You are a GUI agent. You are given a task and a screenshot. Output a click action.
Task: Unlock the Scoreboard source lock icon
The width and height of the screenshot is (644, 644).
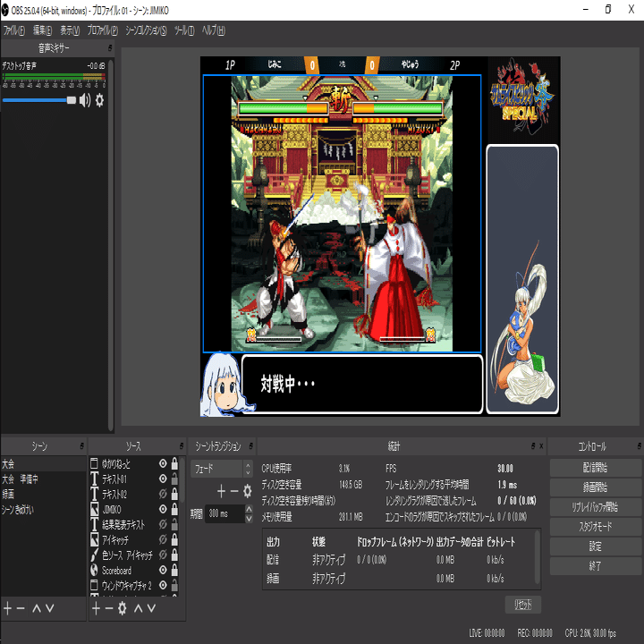tap(174, 570)
